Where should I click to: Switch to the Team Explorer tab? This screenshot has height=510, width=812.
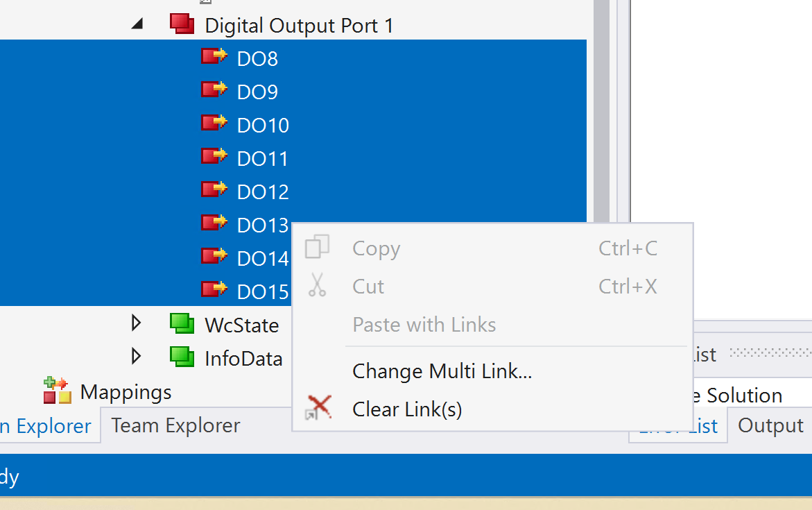click(175, 425)
